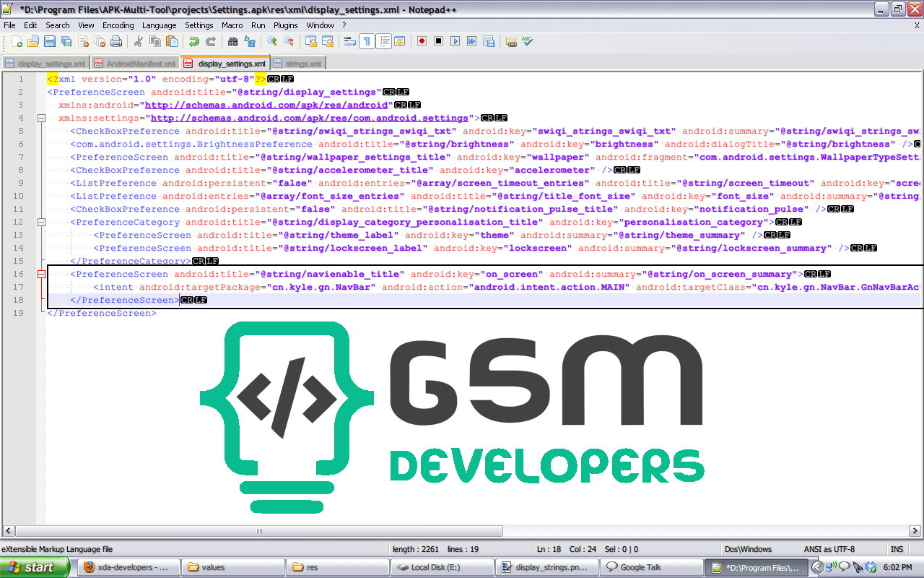
Task: Save the current file with the Save icon
Action: [x=50, y=41]
